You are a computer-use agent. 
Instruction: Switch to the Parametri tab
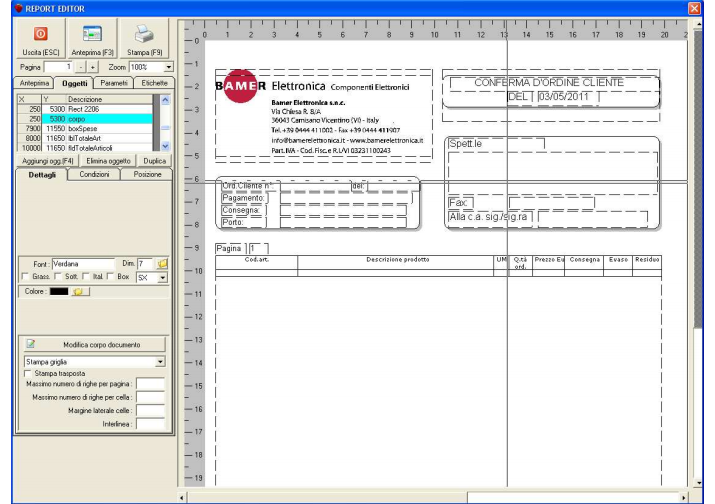[114, 83]
